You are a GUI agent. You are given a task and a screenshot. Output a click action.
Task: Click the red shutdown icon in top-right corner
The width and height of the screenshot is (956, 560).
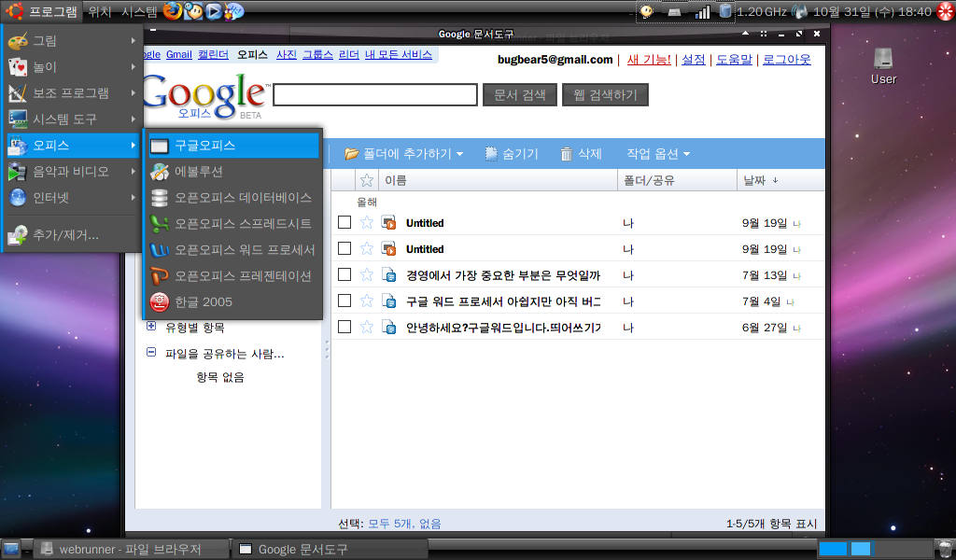tap(946, 11)
